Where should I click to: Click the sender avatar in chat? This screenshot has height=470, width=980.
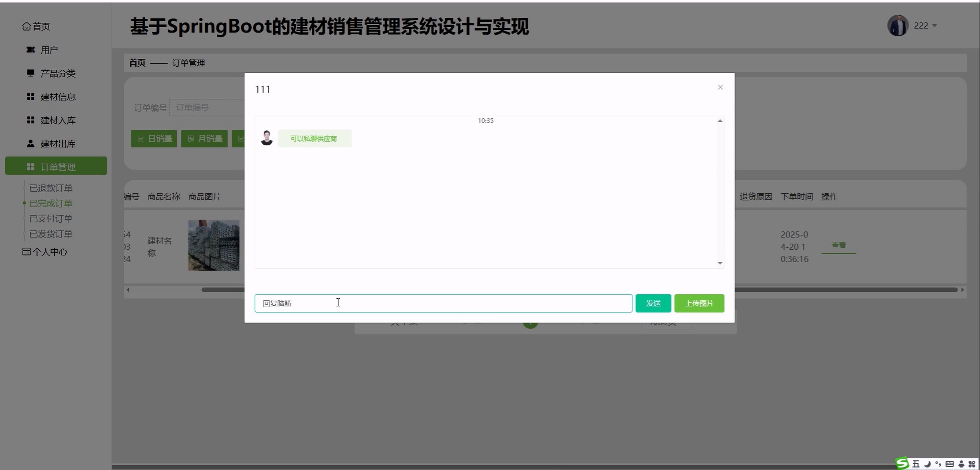pos(266,138)
